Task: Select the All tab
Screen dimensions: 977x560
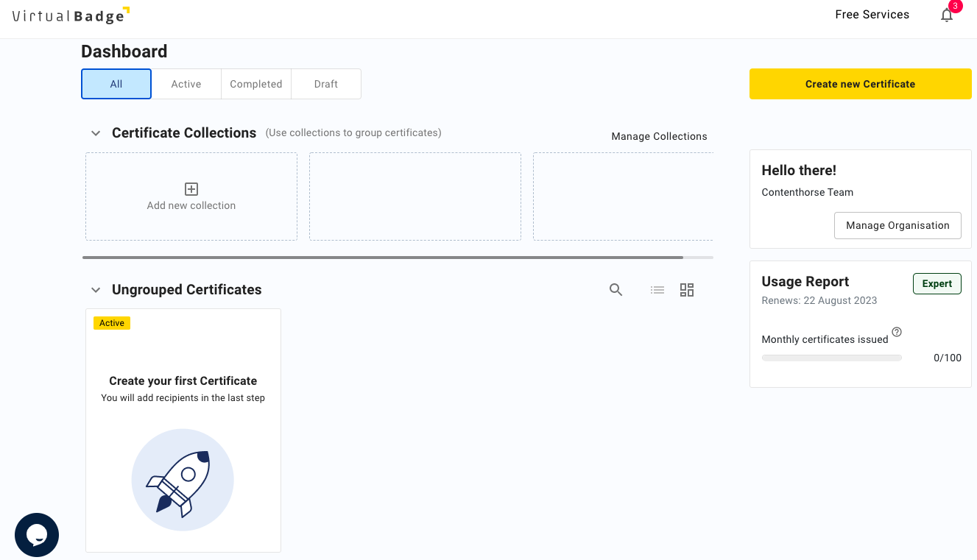Action: pos(116,83)
